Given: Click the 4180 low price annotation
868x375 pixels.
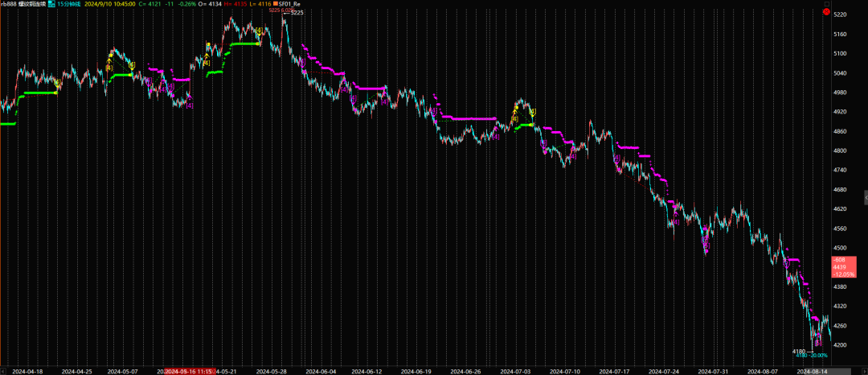Looking at the screenshot, I should 798,352.
